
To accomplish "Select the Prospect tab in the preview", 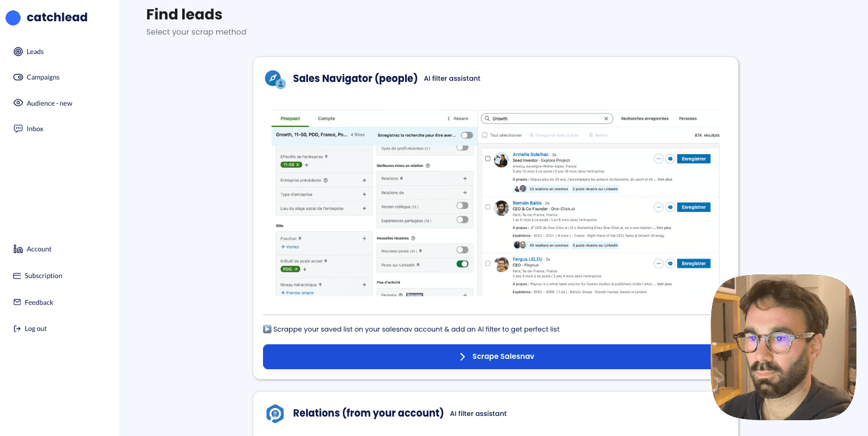I will pos(290,118).
